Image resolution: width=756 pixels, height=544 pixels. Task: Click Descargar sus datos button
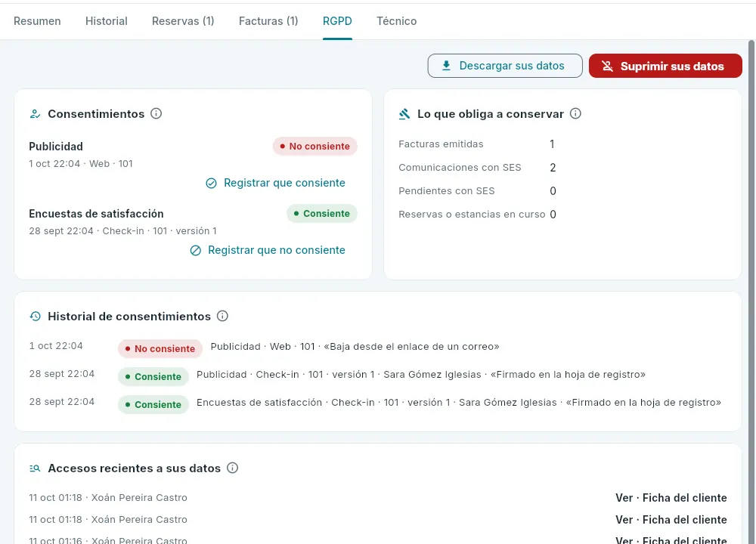(505, 66)
